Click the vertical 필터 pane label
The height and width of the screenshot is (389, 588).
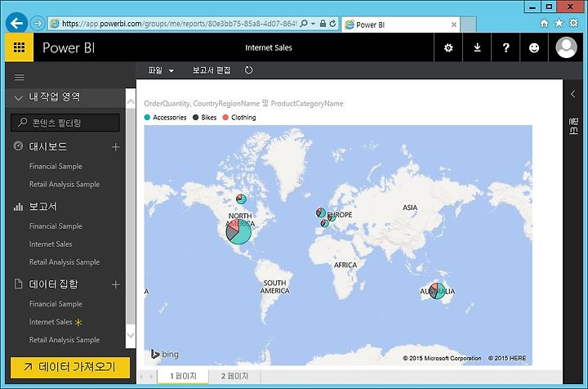click(573, 126)
